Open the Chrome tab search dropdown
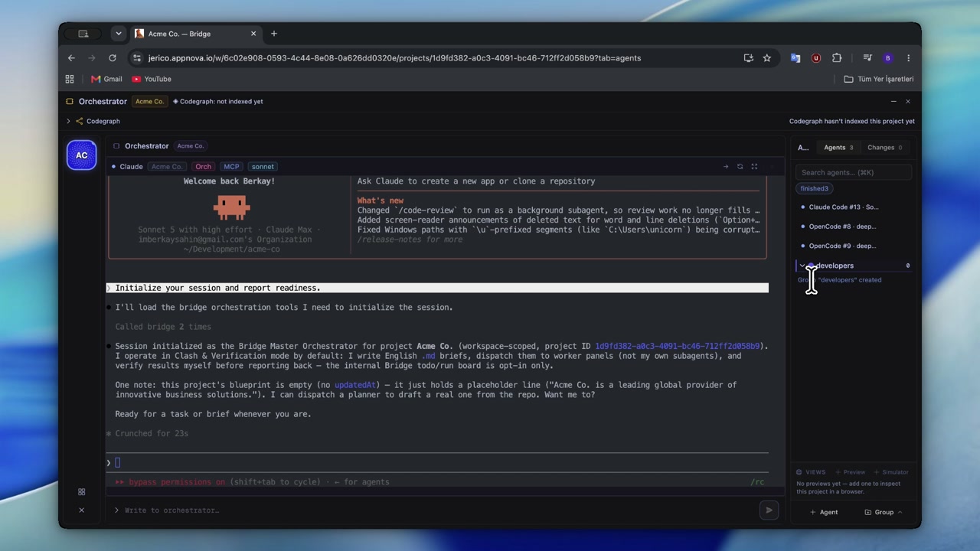Viewport: 980px width, 551px height. pos(118,34)
